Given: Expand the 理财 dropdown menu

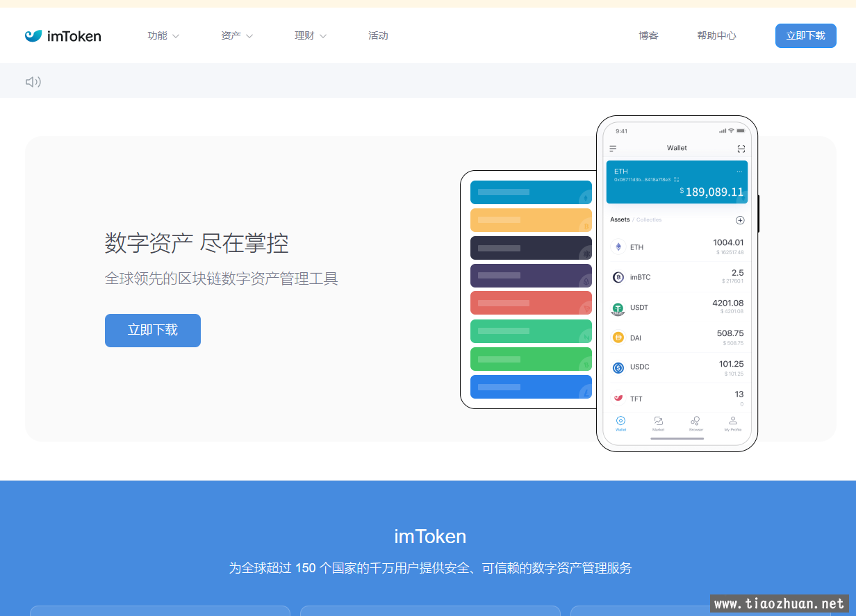Looking at the screenshot, I should pyautogui.click(x=311, y=35).
